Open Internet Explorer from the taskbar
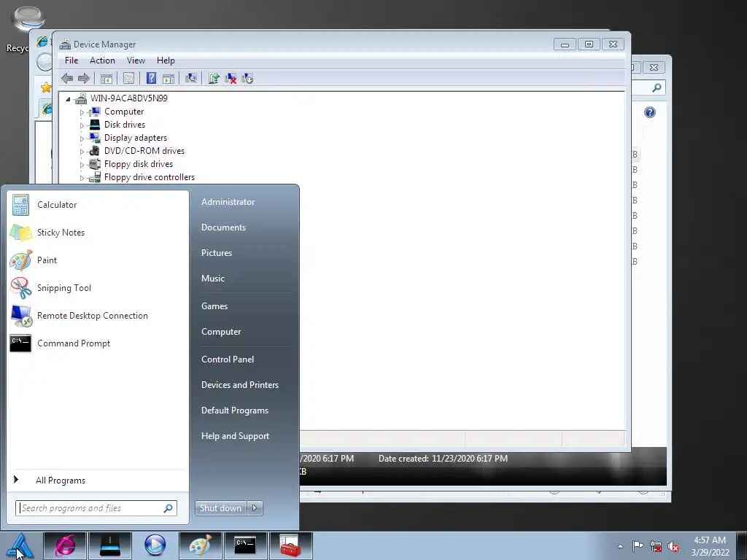747x560 pixels. pos(65,545)
